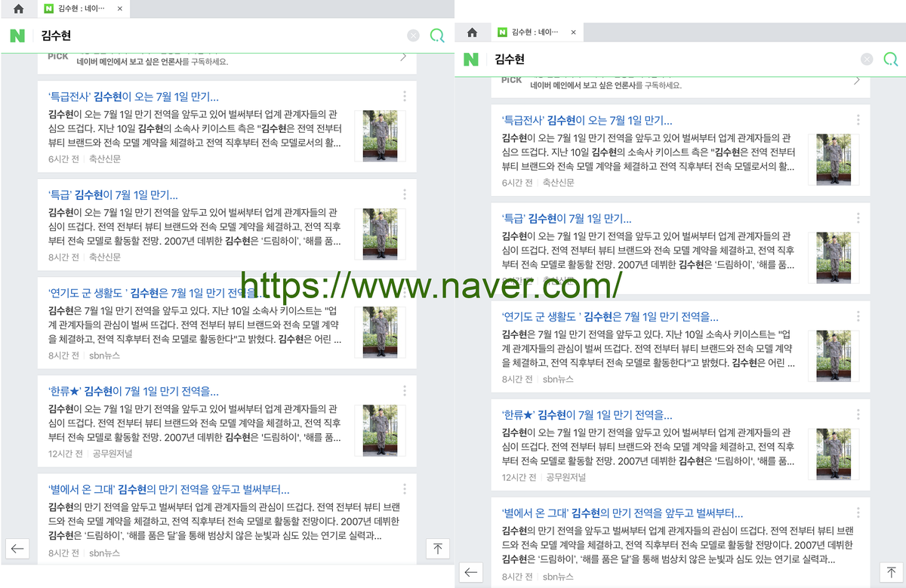Open the three-dot menu of the '연기도 군 생활도' article, left window

(405, 292)
